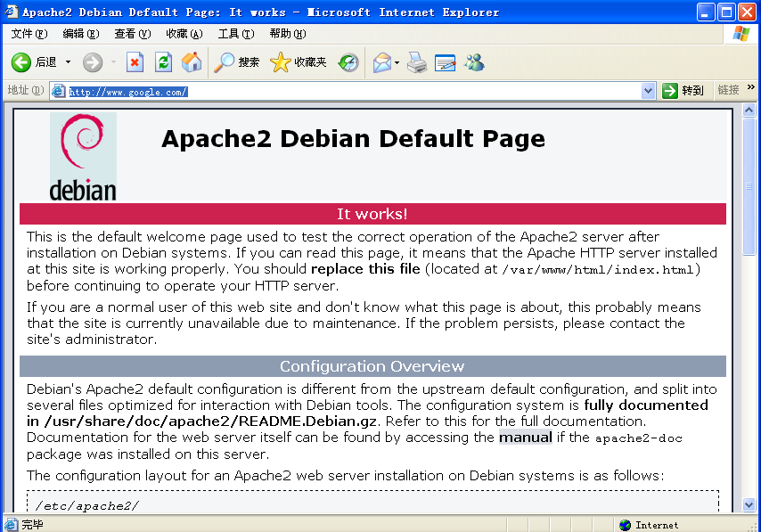Click the green Back arrow button
Image resolution: width=761 pixels, height=532 pixels.
point(21,62)
